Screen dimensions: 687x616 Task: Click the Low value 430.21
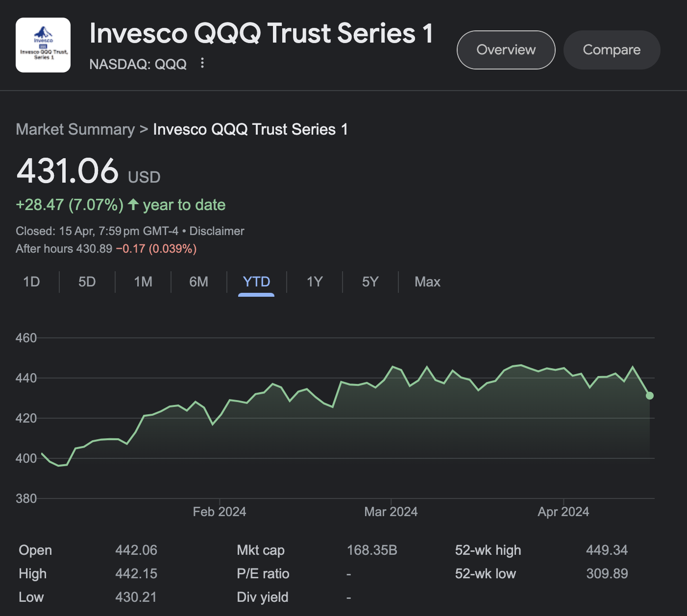tap(136, 597)
